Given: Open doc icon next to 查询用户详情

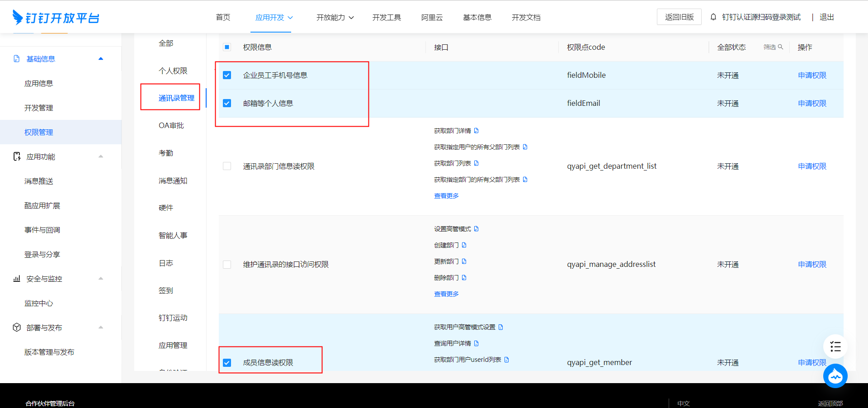Looking at the screenshot, I should (476, 343).
